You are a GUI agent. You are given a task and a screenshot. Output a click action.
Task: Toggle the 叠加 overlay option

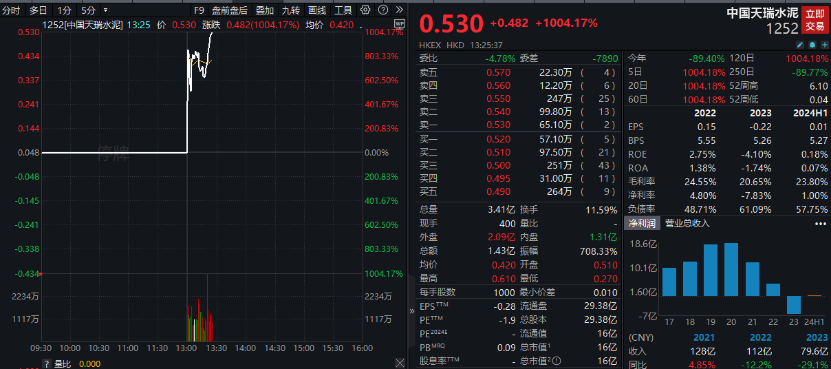point(264,10)
